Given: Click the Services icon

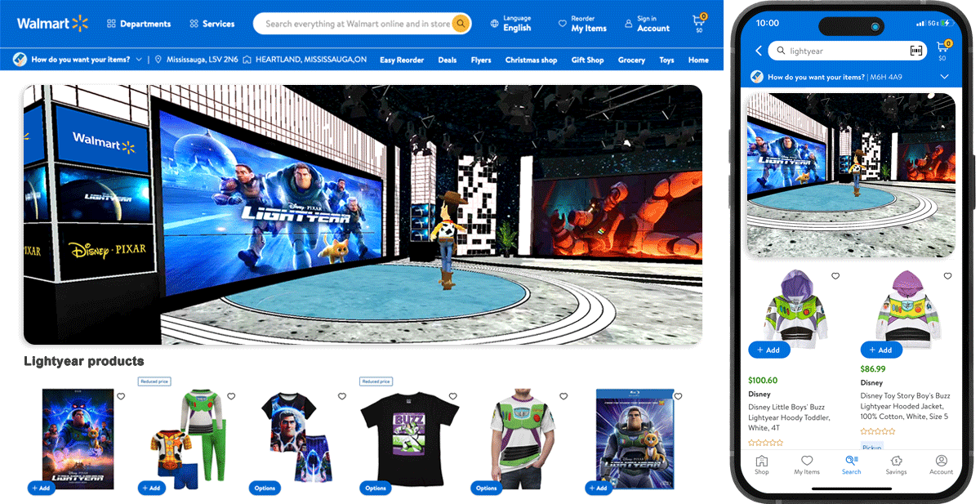Looking at the screenshot, I should point(193,24).
